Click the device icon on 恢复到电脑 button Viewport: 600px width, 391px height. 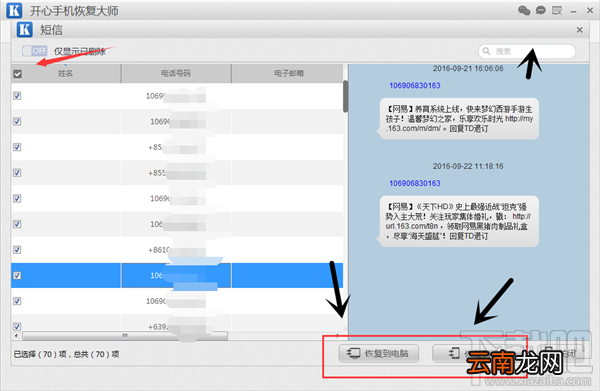pyautogui.click(x=354, y=353)
